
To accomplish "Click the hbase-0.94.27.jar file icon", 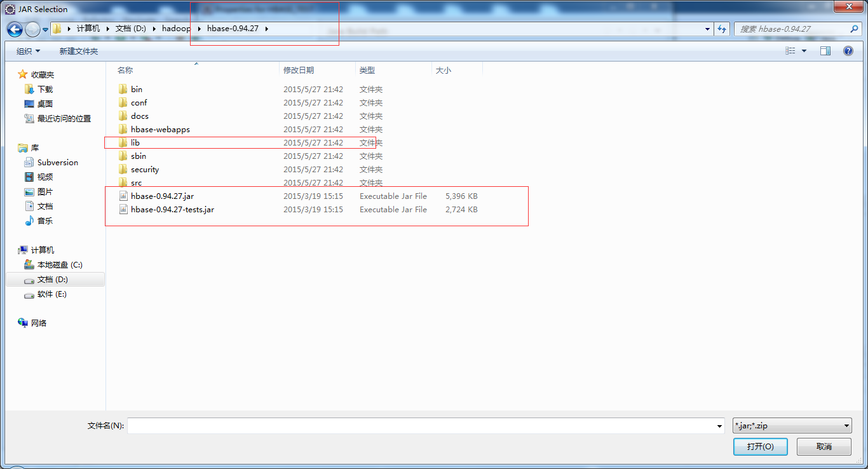I will [x=123, y=196].
